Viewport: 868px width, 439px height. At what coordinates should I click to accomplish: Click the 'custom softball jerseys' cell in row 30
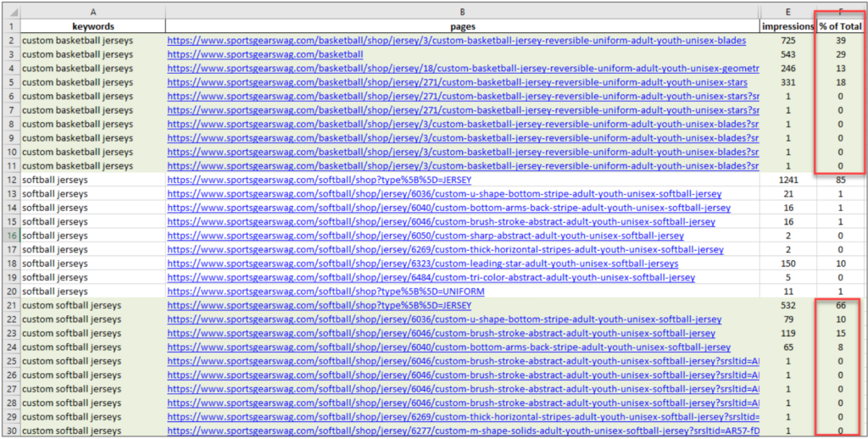[x=93, y=431]
